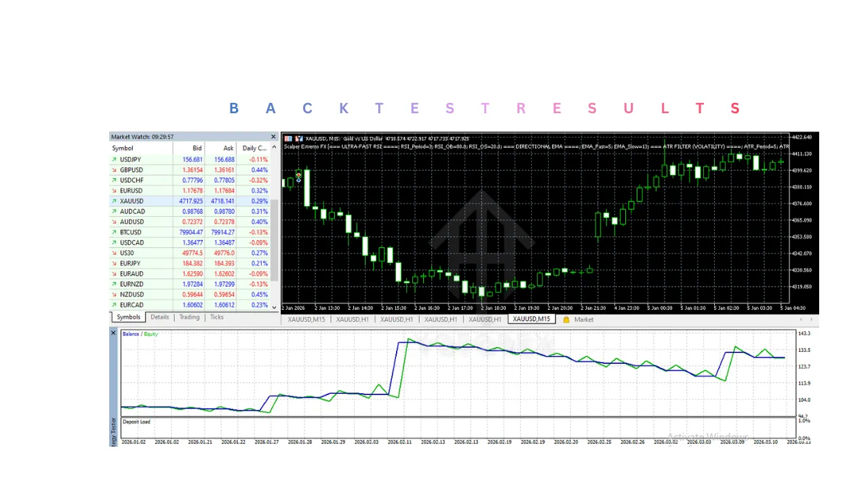Select the AUDCAD symbol row

[190, 211]
